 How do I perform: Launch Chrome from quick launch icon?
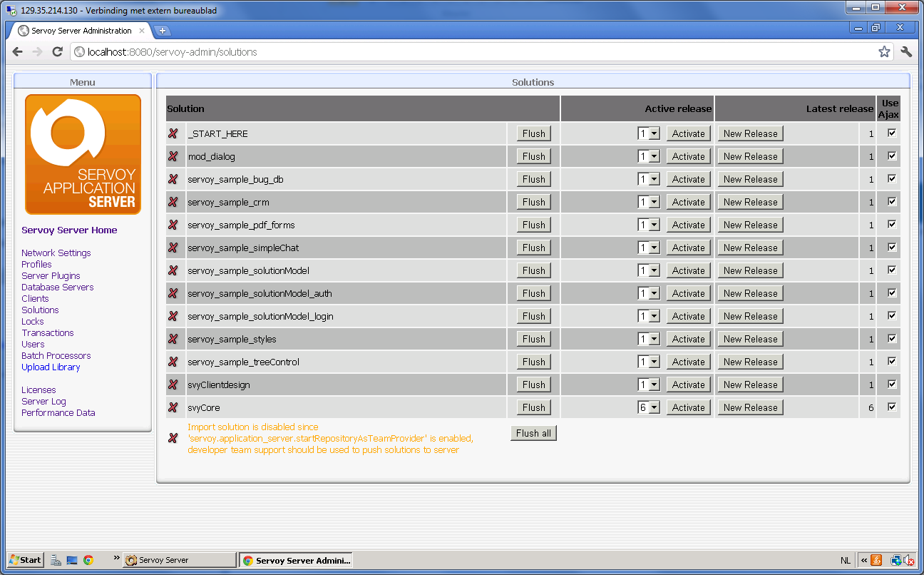point(88,560)
